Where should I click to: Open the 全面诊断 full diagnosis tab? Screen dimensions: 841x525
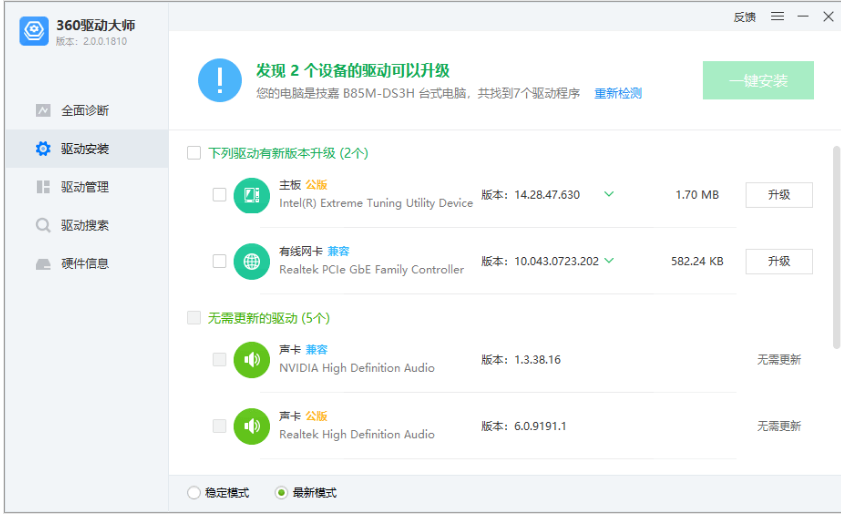coord(84,111)
